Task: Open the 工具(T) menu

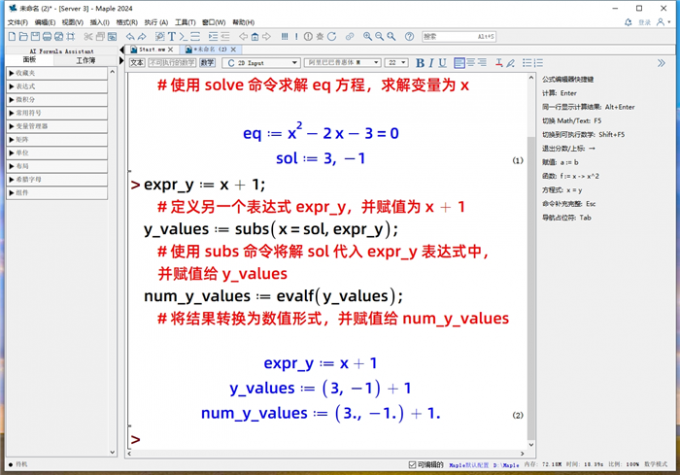Action: coord(185,21)
